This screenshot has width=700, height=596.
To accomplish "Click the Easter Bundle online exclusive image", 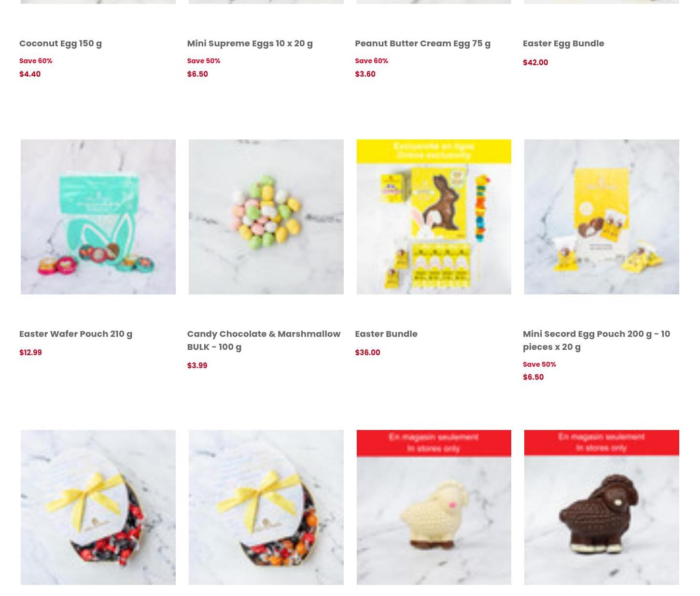I will [434, 217].
